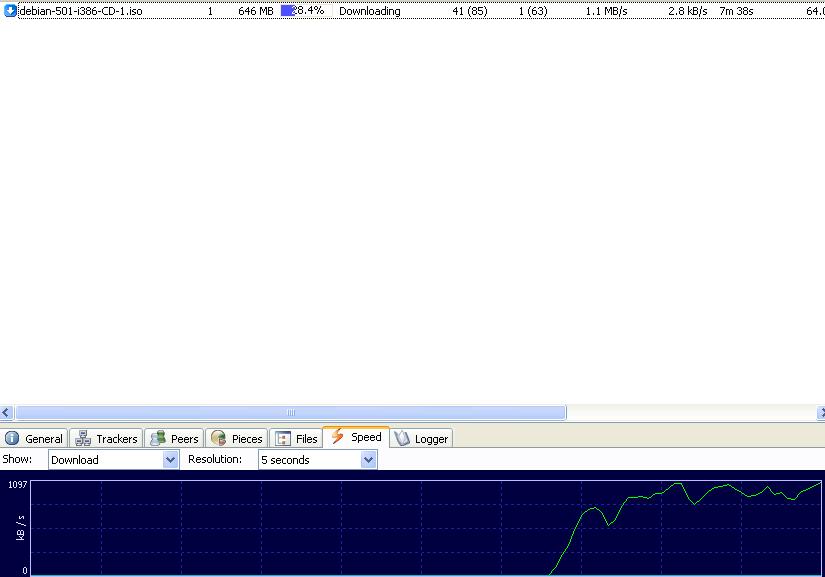Click the horizontal scrollbar left arrow
Viewport: 825px width, 577px height.
coord(6,413)
